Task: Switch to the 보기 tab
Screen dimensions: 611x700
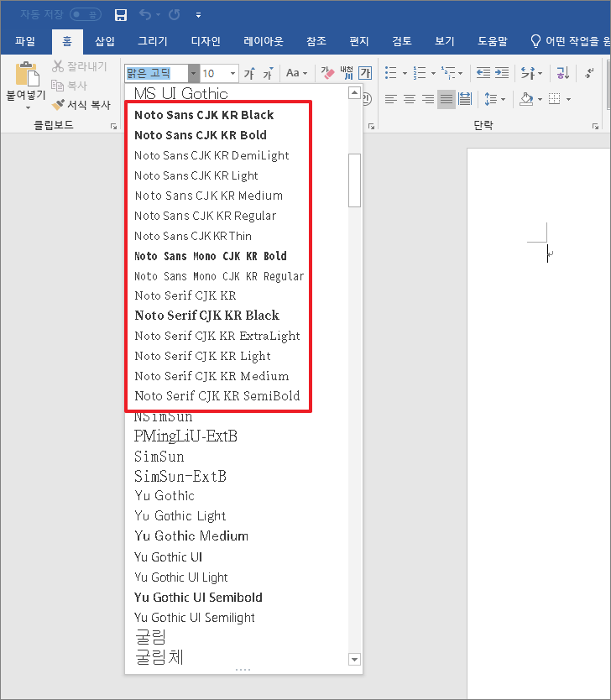Action: pos(445,41)
